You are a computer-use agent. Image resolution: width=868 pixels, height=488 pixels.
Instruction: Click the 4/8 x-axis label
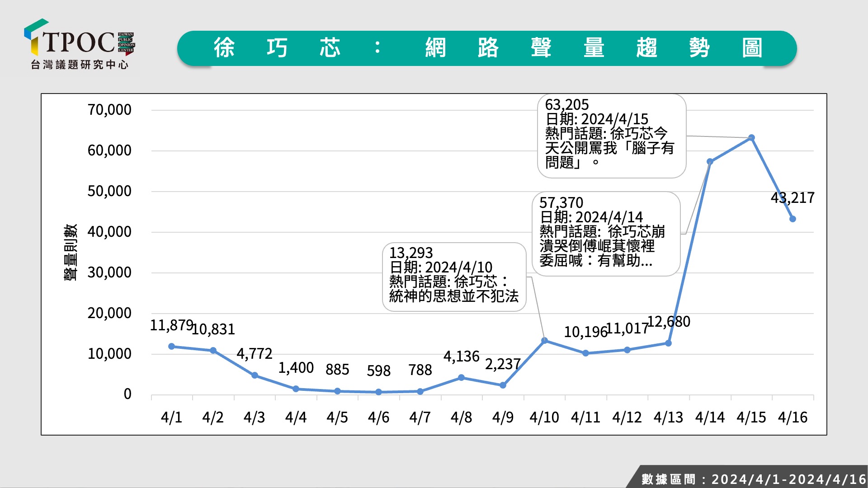click(461, 417)
